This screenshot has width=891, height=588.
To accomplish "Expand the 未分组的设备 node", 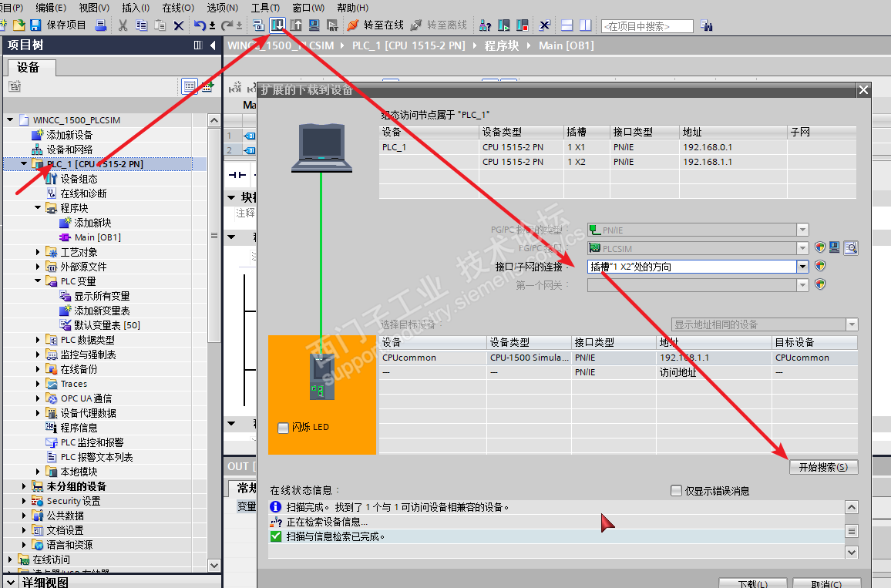I will 24,486.
